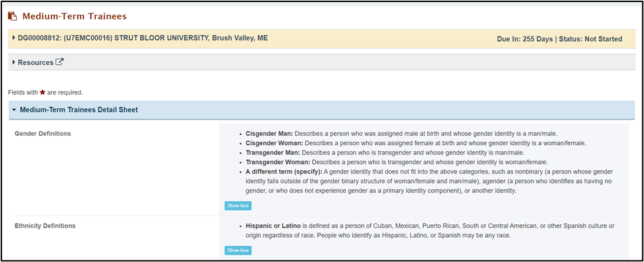The width and height of the screenshot is (644, 262).
Task: Click the Medium-Term Trainees document icon
Action: click(x=12, y=16)
